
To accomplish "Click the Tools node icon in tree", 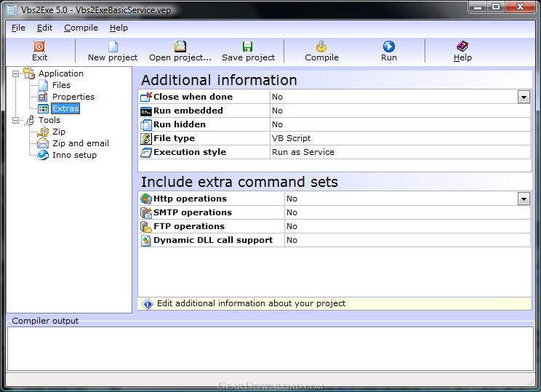I will (x=30, y=120).
